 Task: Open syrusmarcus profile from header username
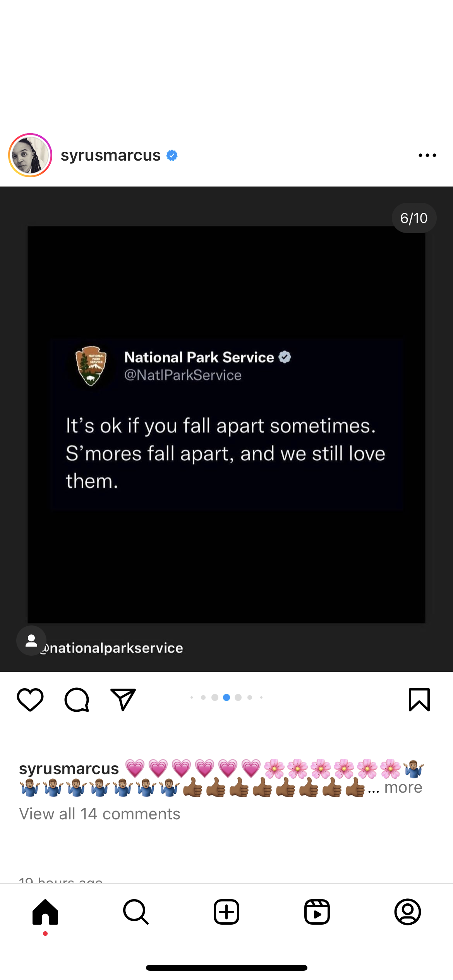(110, 155)
